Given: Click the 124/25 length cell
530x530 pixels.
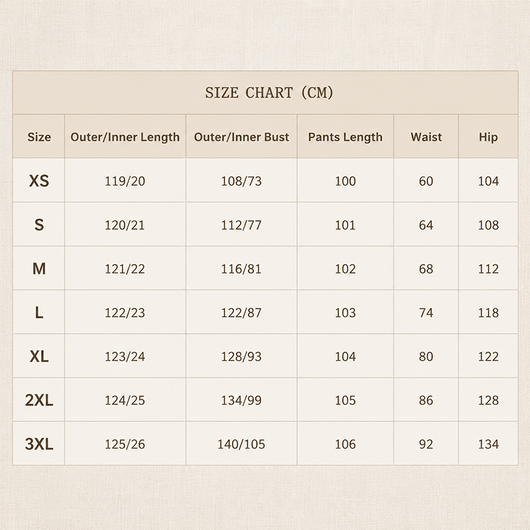Looking at the screenshot, I should 125,401.
